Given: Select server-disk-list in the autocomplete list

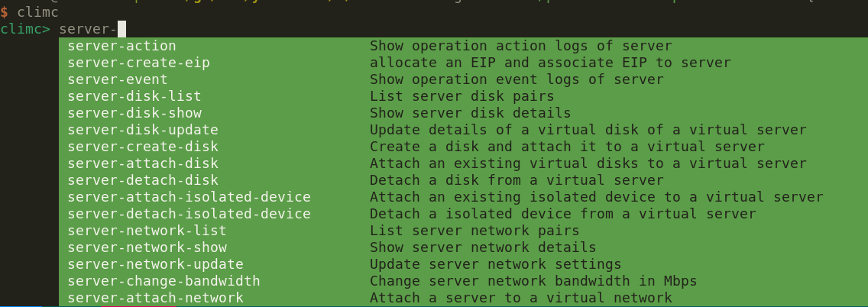Looking at the screenshot, I should click(x=134, y=96).
